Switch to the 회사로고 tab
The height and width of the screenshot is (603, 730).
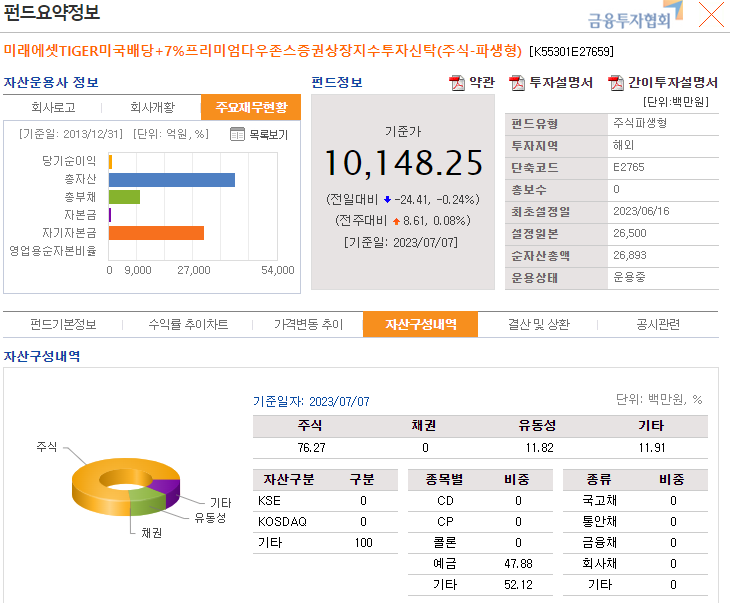[53, 108]
